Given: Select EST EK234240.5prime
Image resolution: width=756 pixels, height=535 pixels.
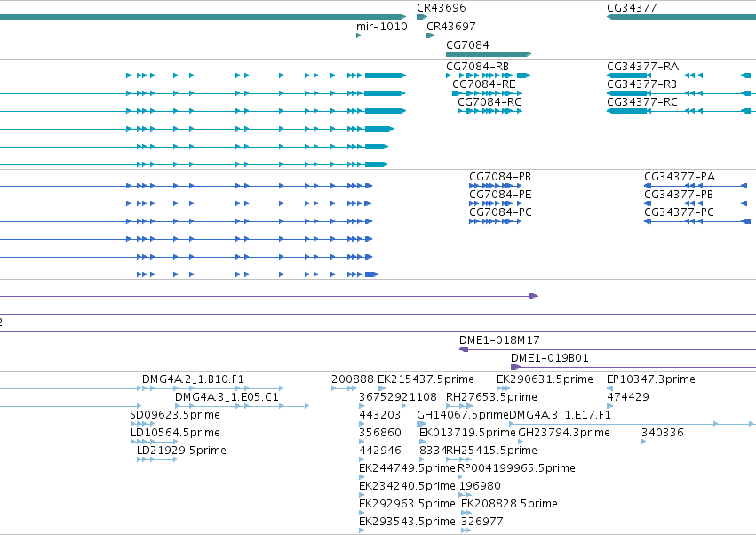Looking at the screenshot, I should [407, 487].
